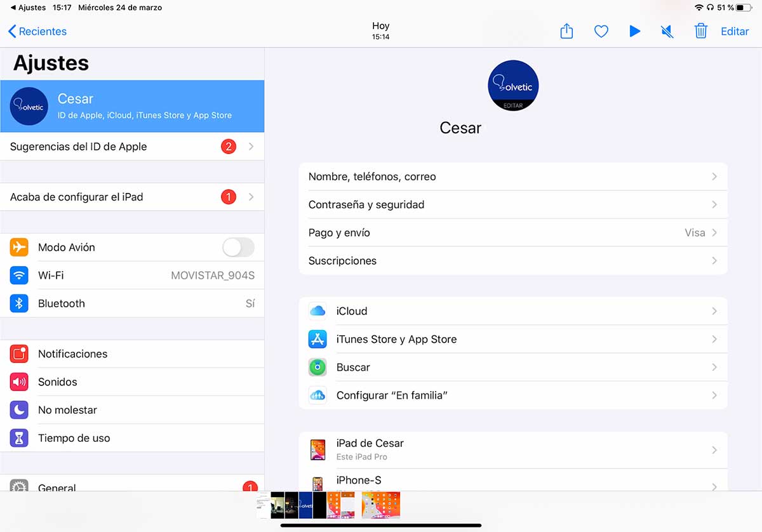Delete the photo with trash icon
This screenshot has height=532, width=762.
(x=700, y=31)
